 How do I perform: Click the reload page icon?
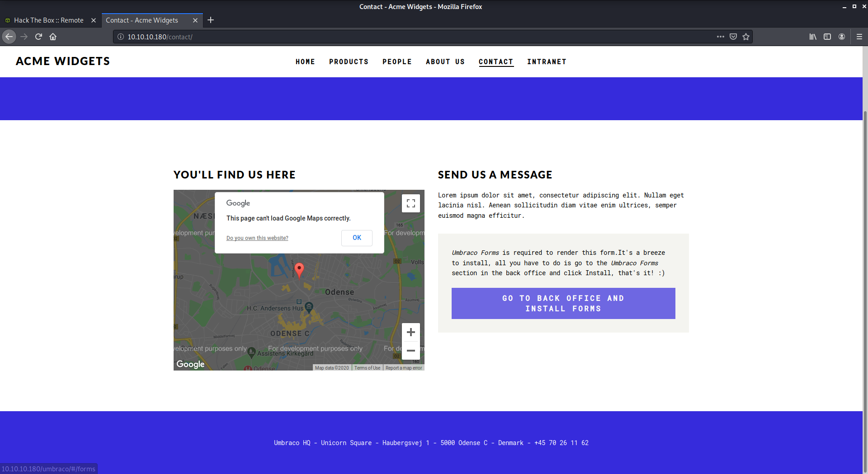(38, 37)
